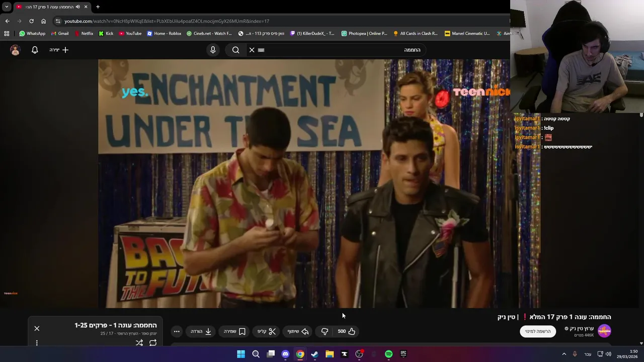Open the Kick bookmark
The height and width of the screenshot is (362, 644).
pos(106,34)
